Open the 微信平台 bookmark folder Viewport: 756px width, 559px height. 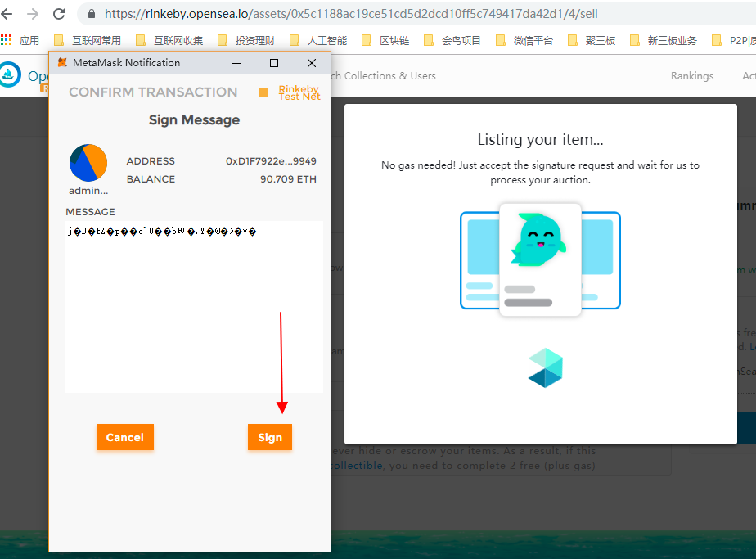[x=524, y=41]
